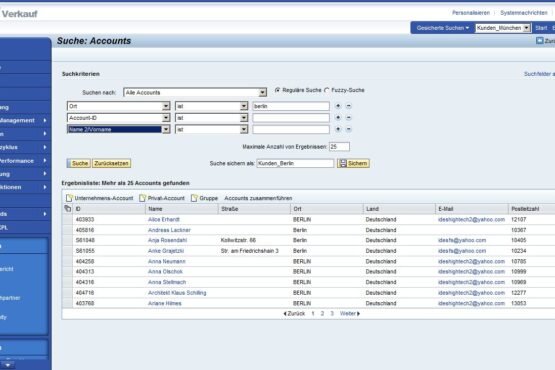Image resolution: width=555 pixels, height=370 pixels.
Task: Open the operator dropdown in Name 2/Vorname row
Action: click(x=244, y=130)
